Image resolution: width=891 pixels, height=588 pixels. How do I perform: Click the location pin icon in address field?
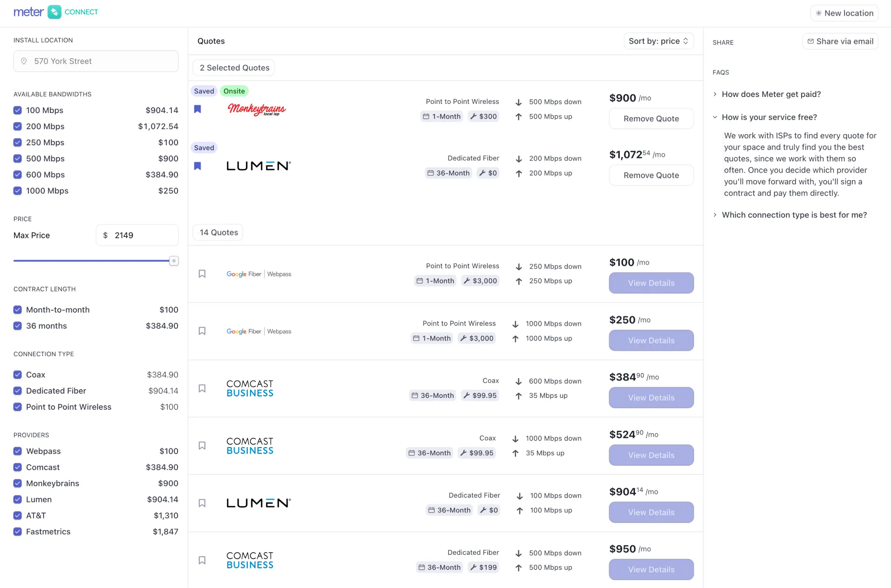[24, 61]
